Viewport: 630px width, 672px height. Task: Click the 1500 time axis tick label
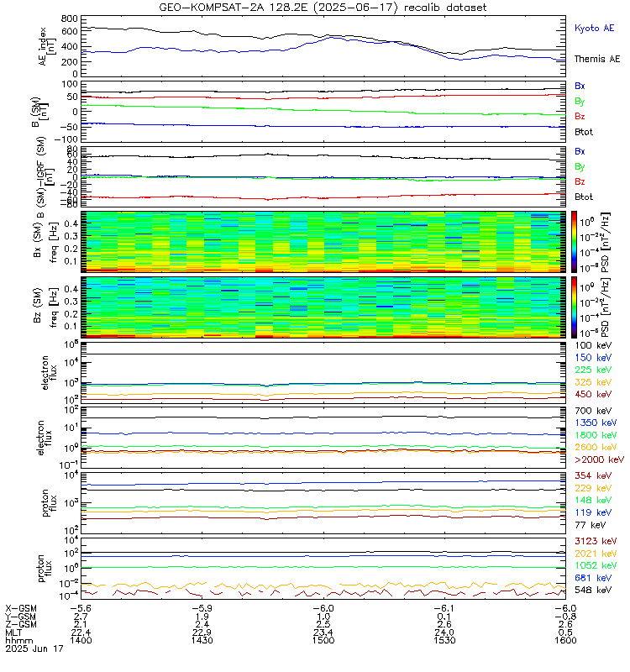[x=323, y=640]
